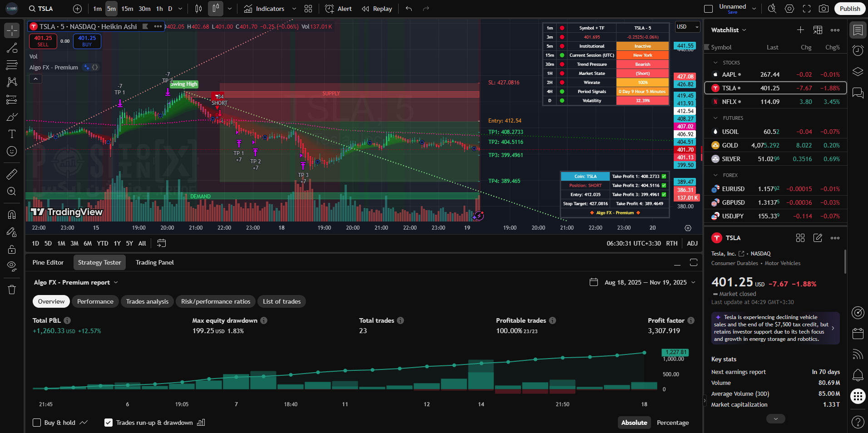Toggle hide all drawings eye icon
The height and width of the screenshot is (433, 868).
click(12, 266)
